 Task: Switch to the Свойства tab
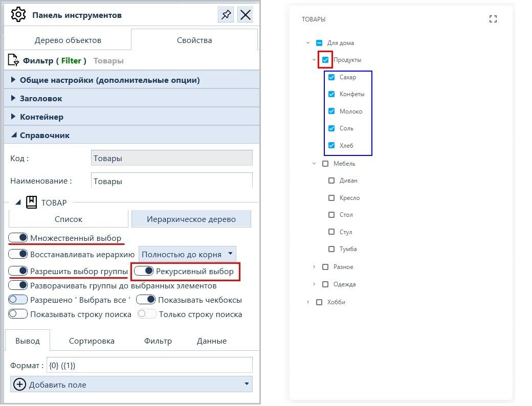(x=194, y=40)
